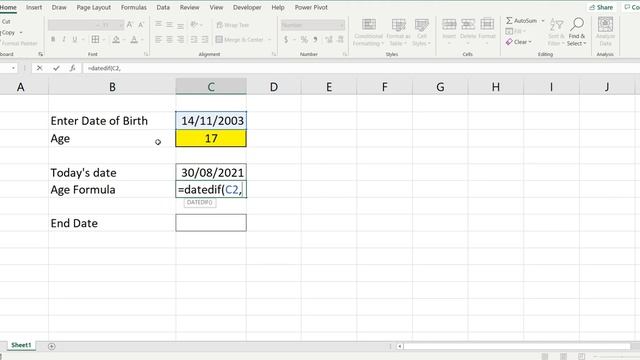Screen dimensions: 640x360
Task: Click the Share button
Action: tap(601, 7)
